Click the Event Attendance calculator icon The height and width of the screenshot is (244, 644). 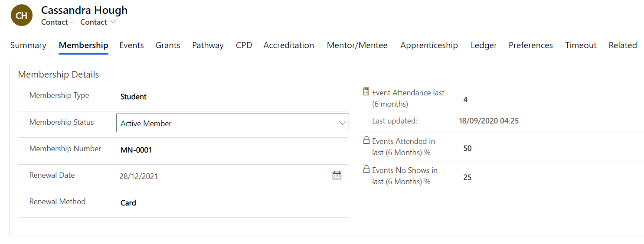tap(366, 92)
